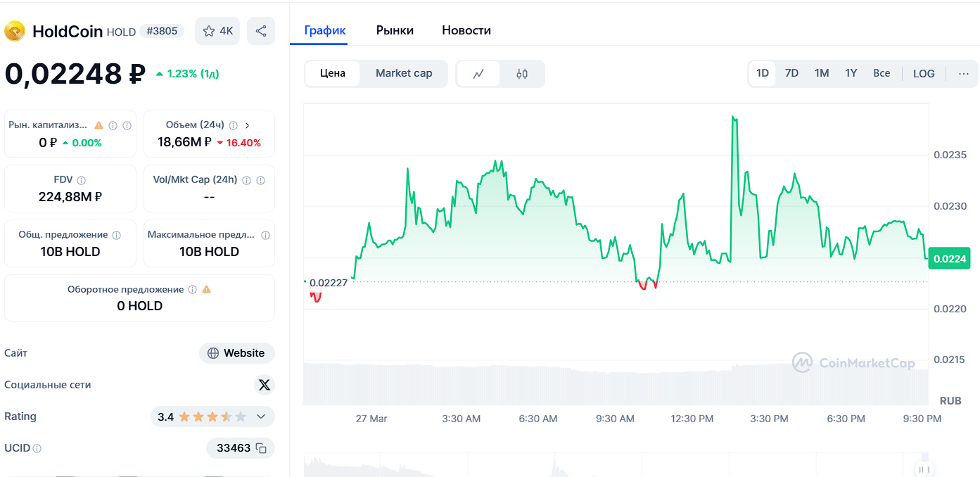Click the highest price spike on the chart
Screen dimensions: 980x477
click(x=734, y=117)
